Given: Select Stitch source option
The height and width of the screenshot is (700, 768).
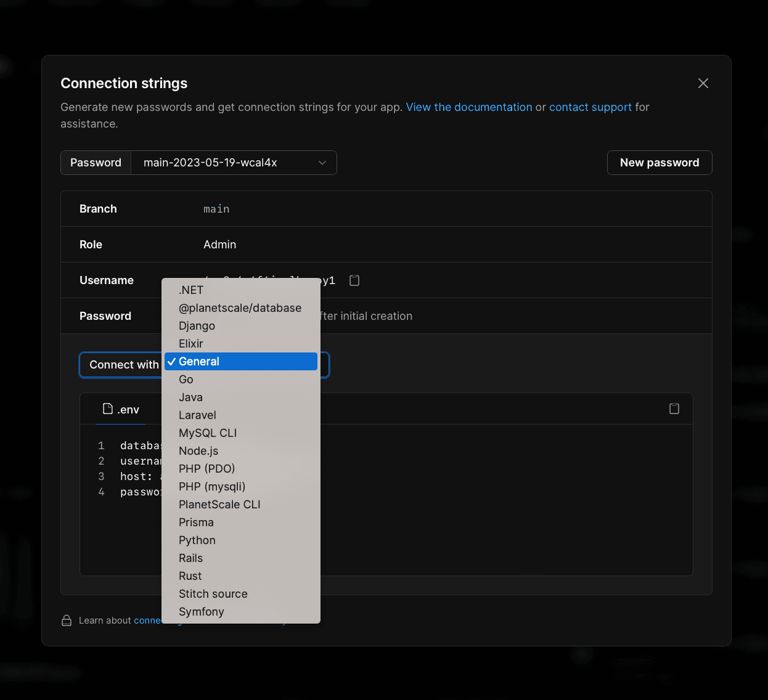Looking at the screenshot, I should [x=241, y=594].
